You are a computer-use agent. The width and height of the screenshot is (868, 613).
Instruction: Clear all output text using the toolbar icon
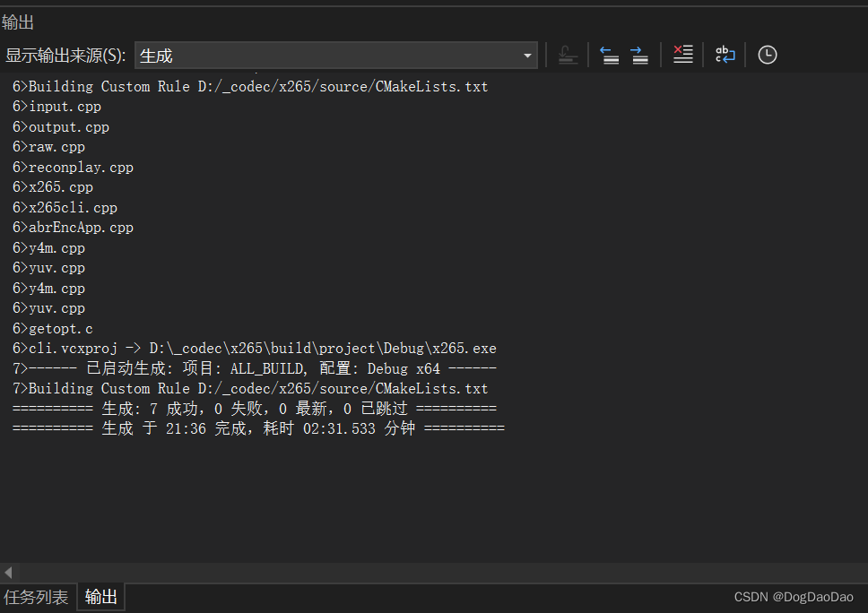(682, 55)
